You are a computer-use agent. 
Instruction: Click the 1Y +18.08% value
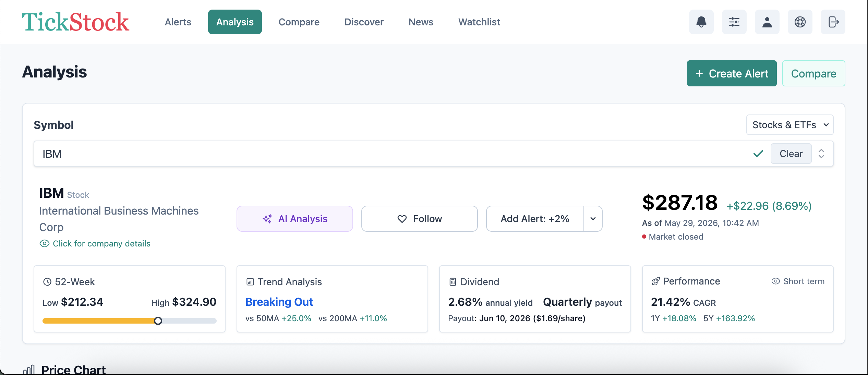673,318
